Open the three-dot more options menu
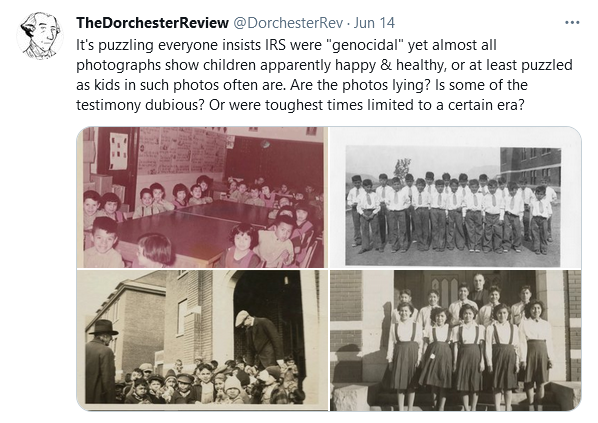598x423 pixels. tap(572, 23)
